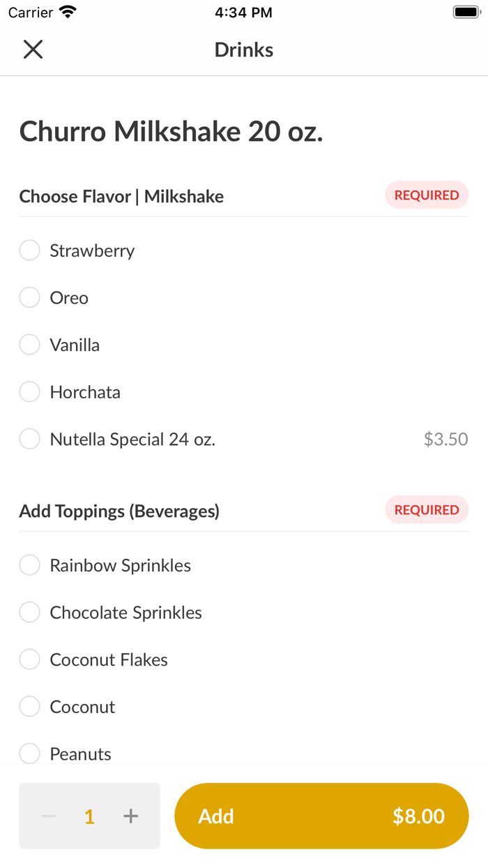Decrease quantity with the minus icon
The image size is (488, 868).
[48, 816]
